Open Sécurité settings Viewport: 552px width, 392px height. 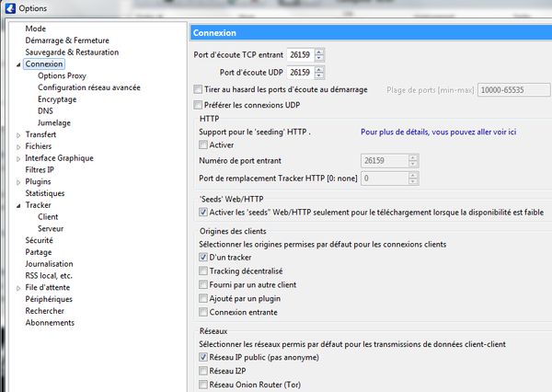click(x=39, y=240)
